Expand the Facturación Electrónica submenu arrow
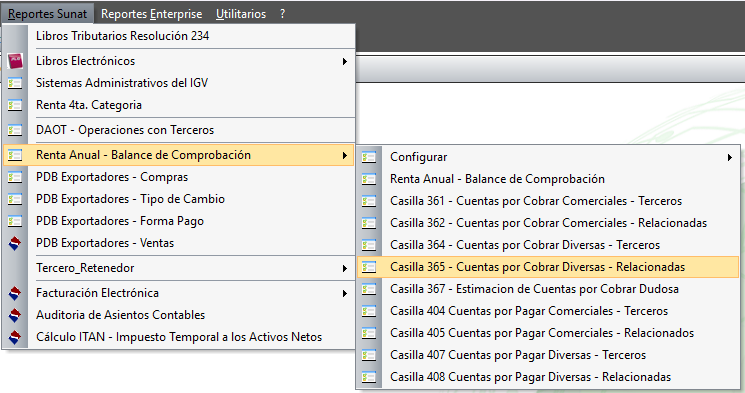Viewport: 745px width, 393px height. [x=345, y=294]
